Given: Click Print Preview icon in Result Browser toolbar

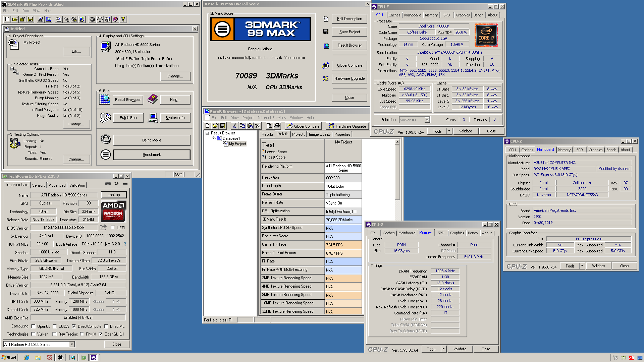Looking at the screenshot, I should click(269, 126).
